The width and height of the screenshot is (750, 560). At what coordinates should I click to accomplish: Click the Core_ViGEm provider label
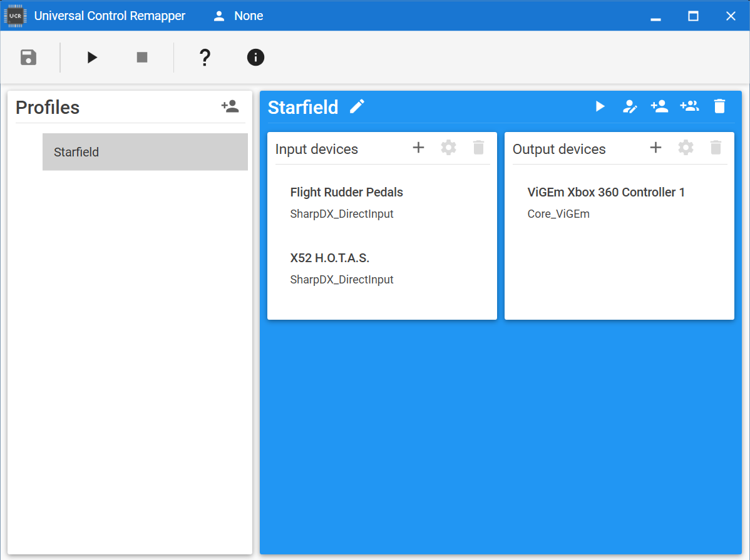tap(558, 214)
